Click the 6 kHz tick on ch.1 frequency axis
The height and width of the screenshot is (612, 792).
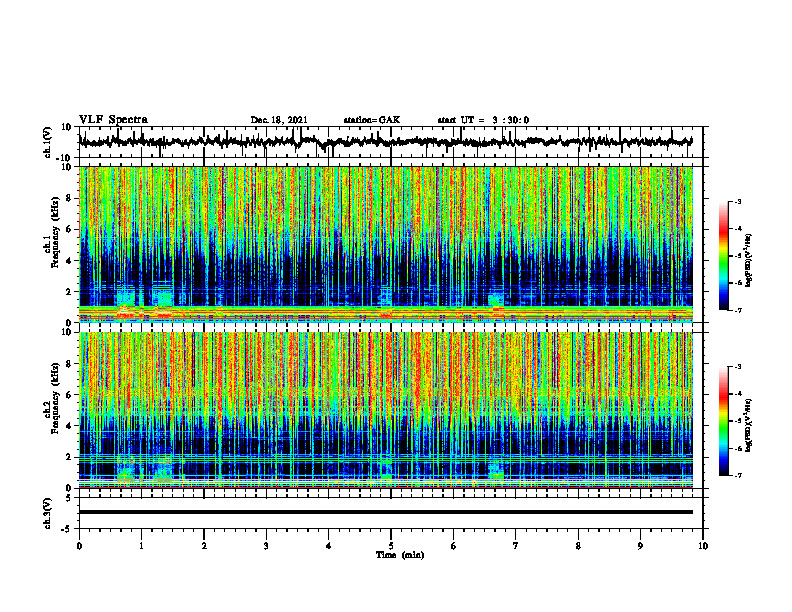click(70, 229)
